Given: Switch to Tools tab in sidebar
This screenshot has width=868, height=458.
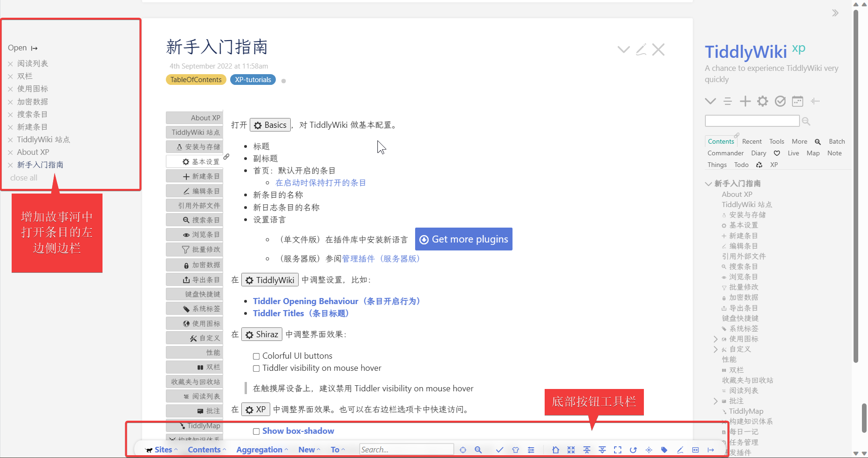Looking at the screenshot, I should [777, 141].
